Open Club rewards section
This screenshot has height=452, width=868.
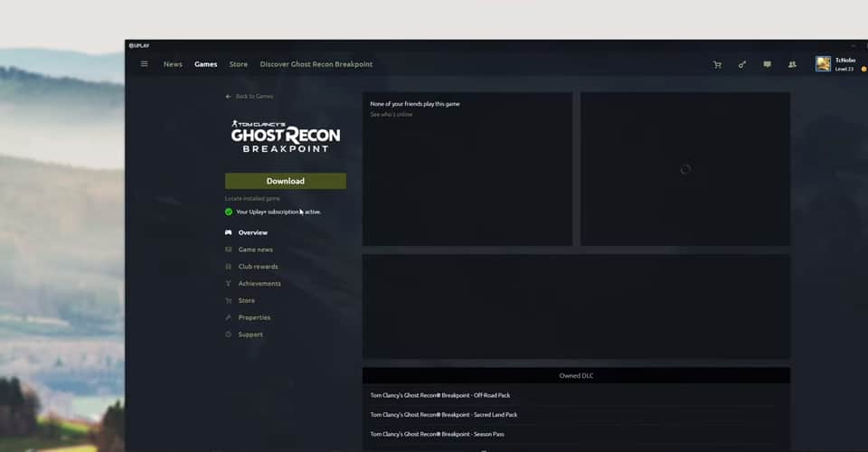(x=258, y=267)
